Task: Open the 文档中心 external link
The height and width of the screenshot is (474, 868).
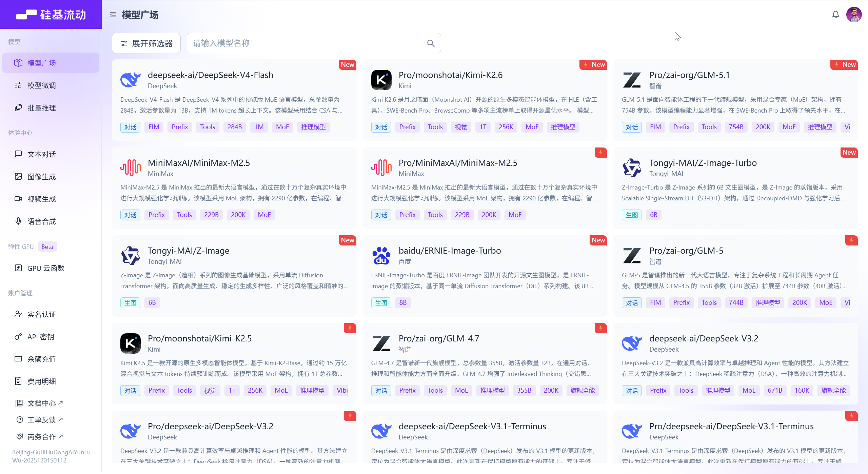Action: coord(40,403)
